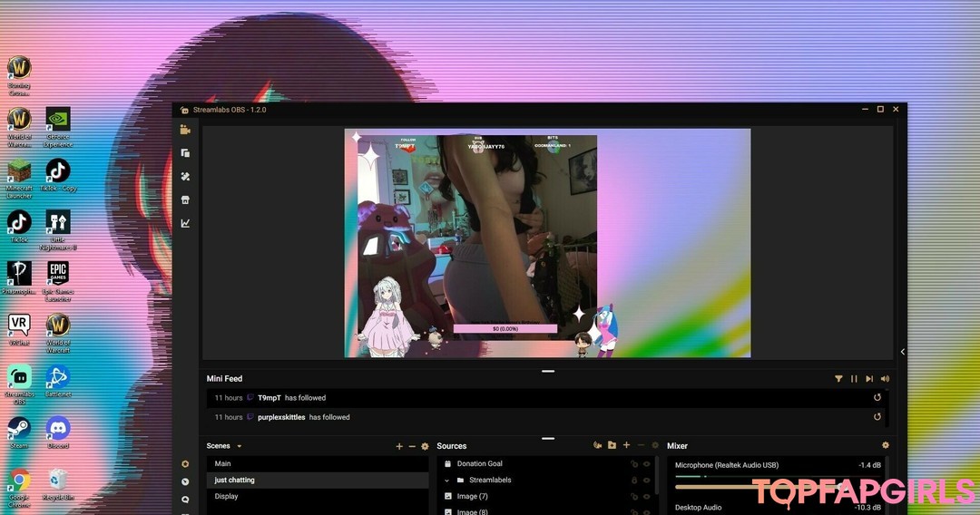
Task: Switch to the Main scene
Action: (223, 463)
